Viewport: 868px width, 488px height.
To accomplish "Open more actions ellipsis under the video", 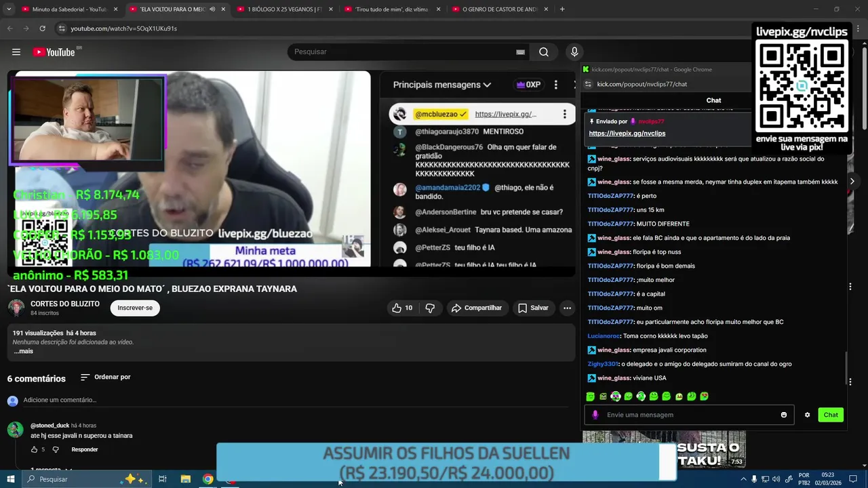I will pyautogui.click(x=567, y=308).
